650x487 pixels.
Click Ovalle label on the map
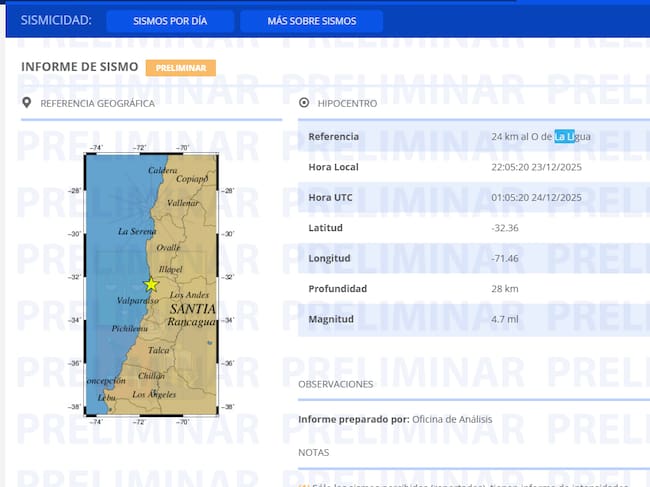[x=168, y=248]
